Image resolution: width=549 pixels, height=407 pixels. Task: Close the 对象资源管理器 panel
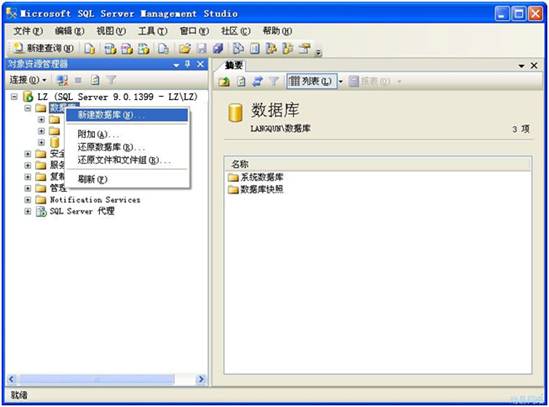[200, 64]
